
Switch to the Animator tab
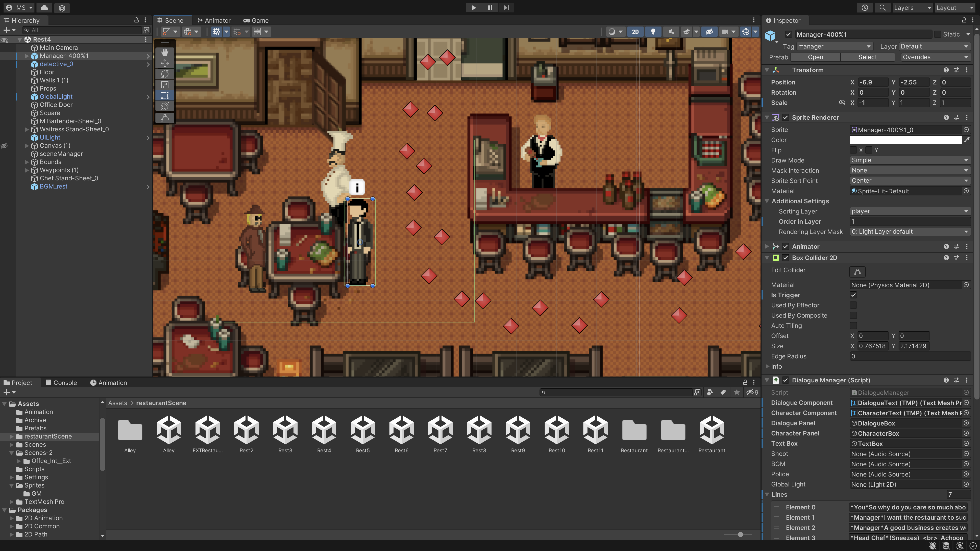(214, 20)
